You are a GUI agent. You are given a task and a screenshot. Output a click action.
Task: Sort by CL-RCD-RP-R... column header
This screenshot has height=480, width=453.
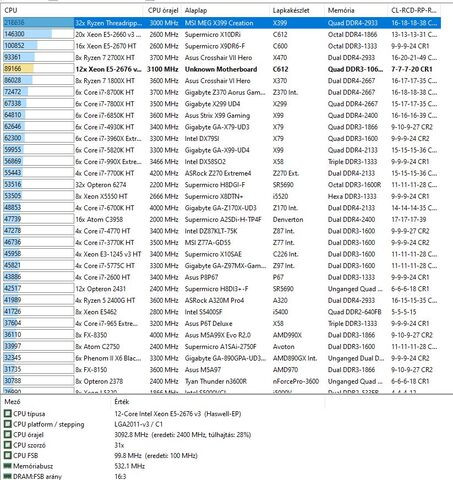414,10
